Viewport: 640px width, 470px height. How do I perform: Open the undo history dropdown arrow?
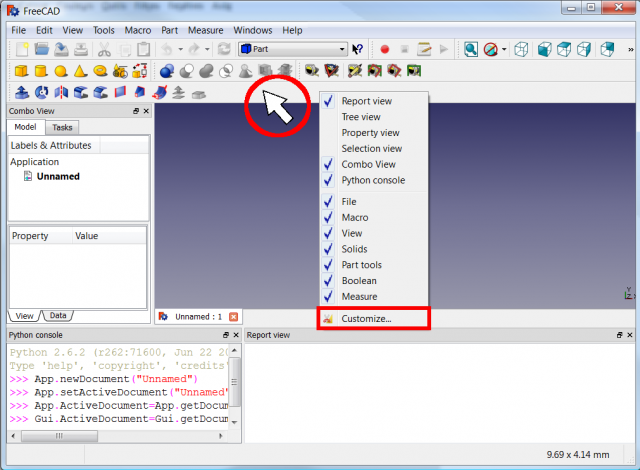[180, 49]
